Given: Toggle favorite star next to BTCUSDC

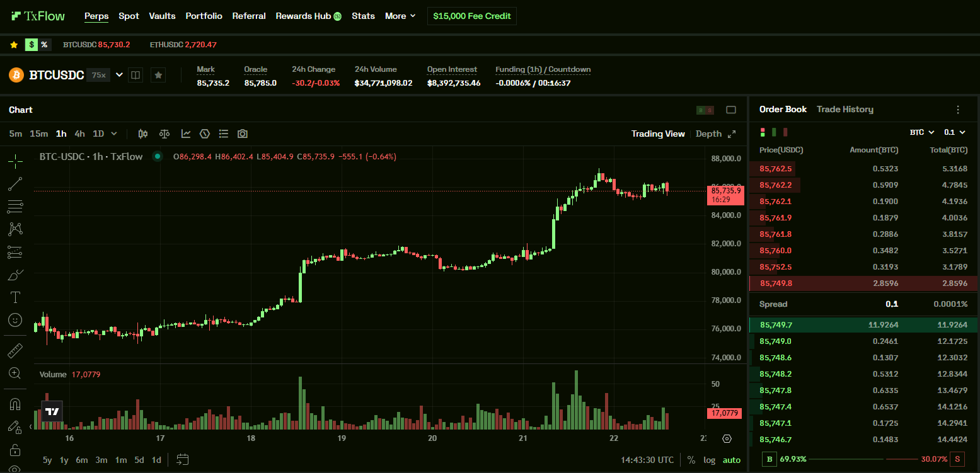Looking at the screenshot, I should click(159, 75).
